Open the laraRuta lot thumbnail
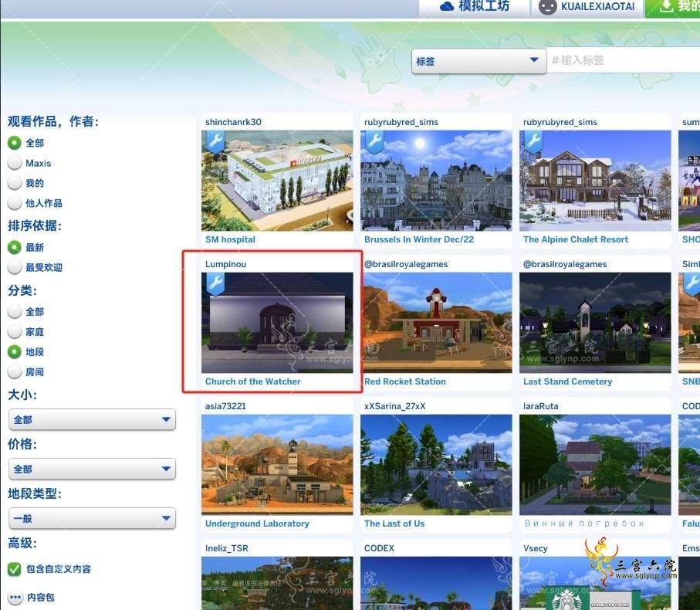 595,464
